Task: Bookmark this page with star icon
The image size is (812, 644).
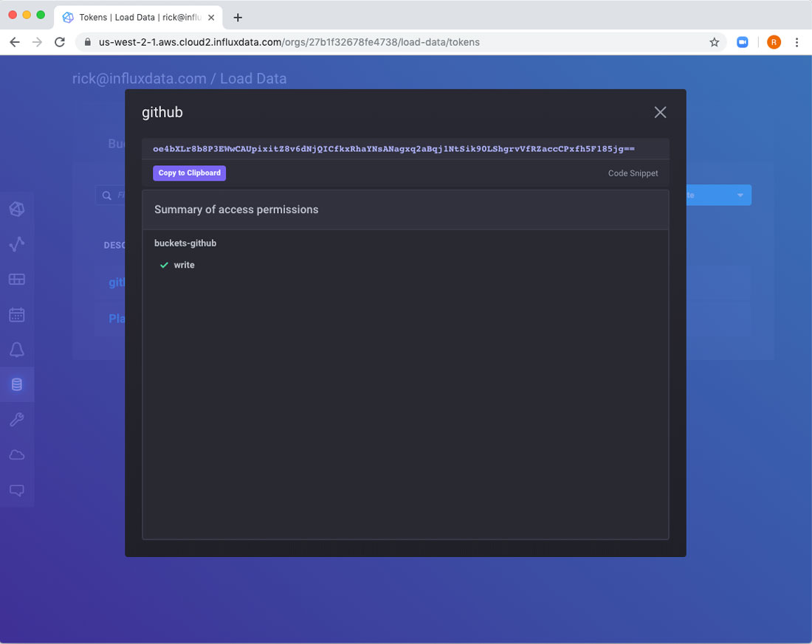Action: (714, 42)
